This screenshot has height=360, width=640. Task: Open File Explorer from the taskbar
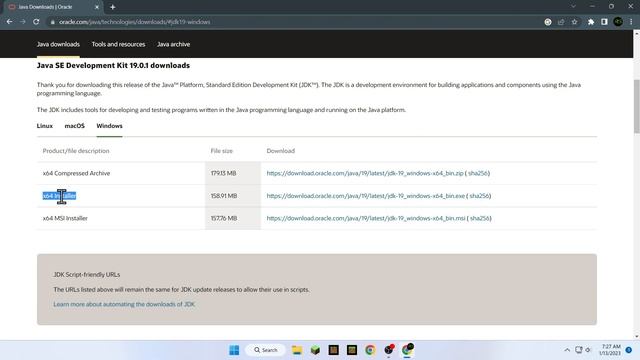(297, 350)
